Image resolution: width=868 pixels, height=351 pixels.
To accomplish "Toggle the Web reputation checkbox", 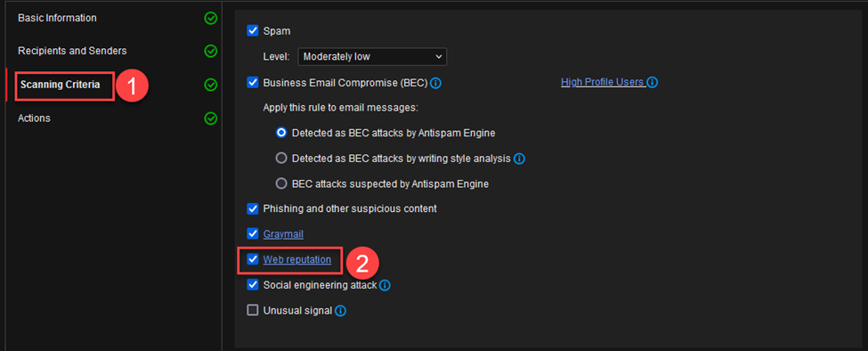I will pos(253,259).
